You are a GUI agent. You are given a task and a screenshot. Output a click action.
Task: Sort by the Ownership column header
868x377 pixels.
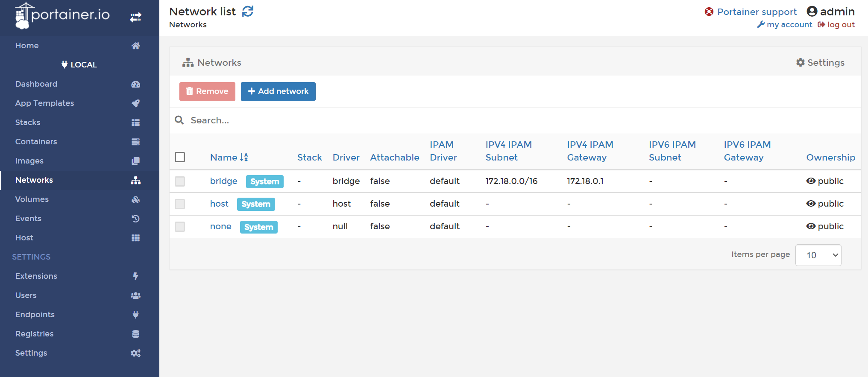point(830,157)
